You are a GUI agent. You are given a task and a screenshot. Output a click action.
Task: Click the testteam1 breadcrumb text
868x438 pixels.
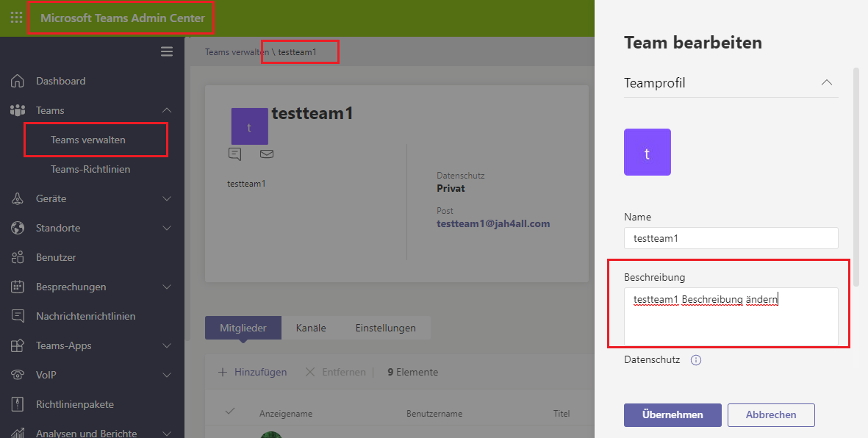(x=297, y=52)
